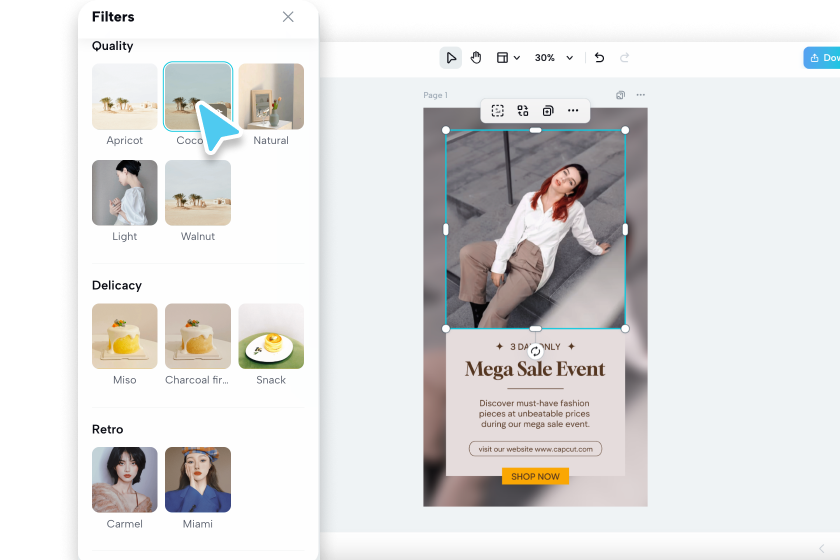The image size is (840, 560).
Task: Apply the Charcoal fire filter
Action: 198,336
